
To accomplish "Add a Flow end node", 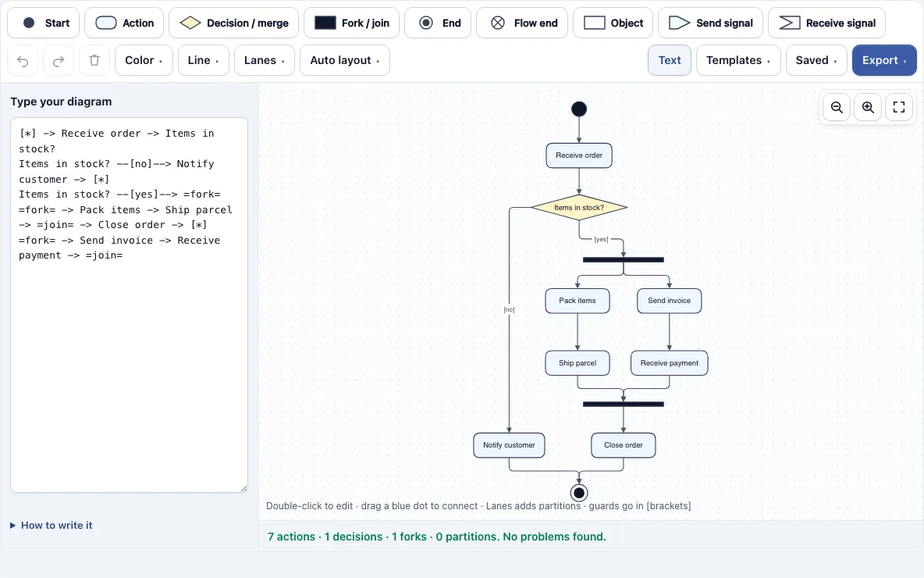I will coord(522,23).
